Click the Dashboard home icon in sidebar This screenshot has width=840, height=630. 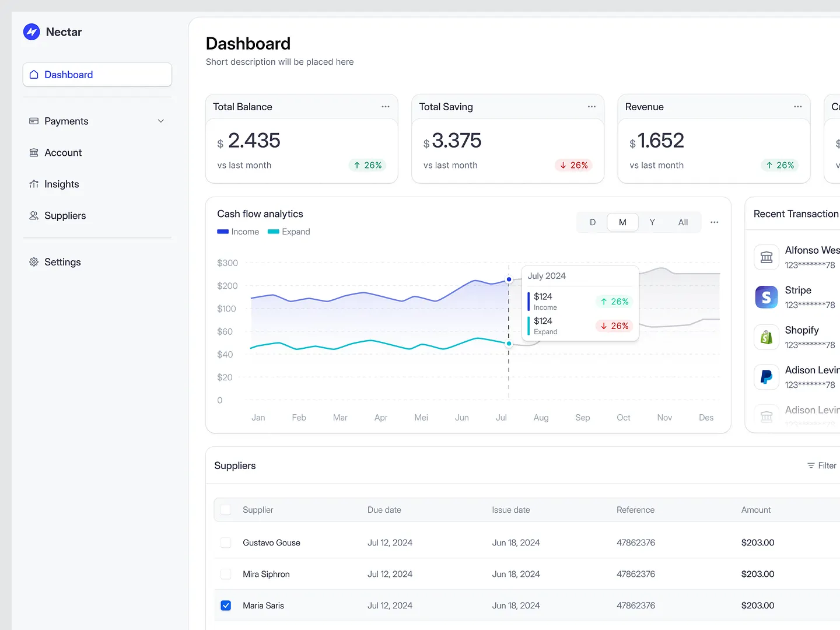(34, 75)
